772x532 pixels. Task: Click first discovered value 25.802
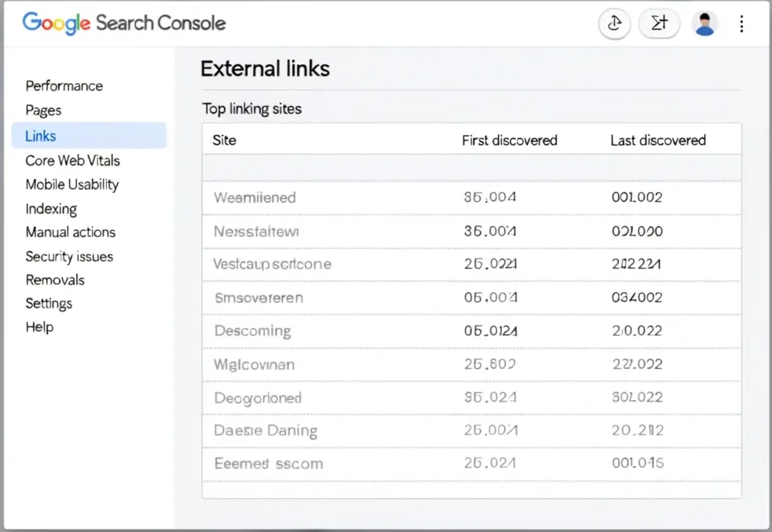point(489,363)
